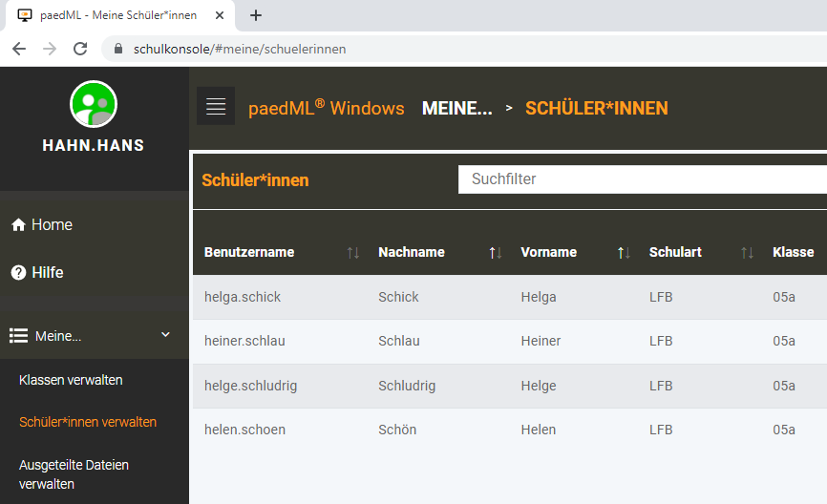Go back with browser back arrow
Screen dimensions: 827x504
click(x=19, y=49)
